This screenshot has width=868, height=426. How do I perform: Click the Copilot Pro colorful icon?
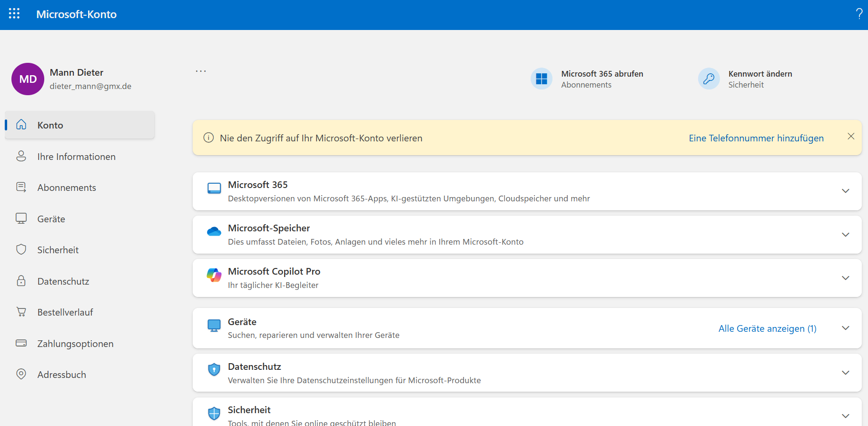[x=214, y=275]
